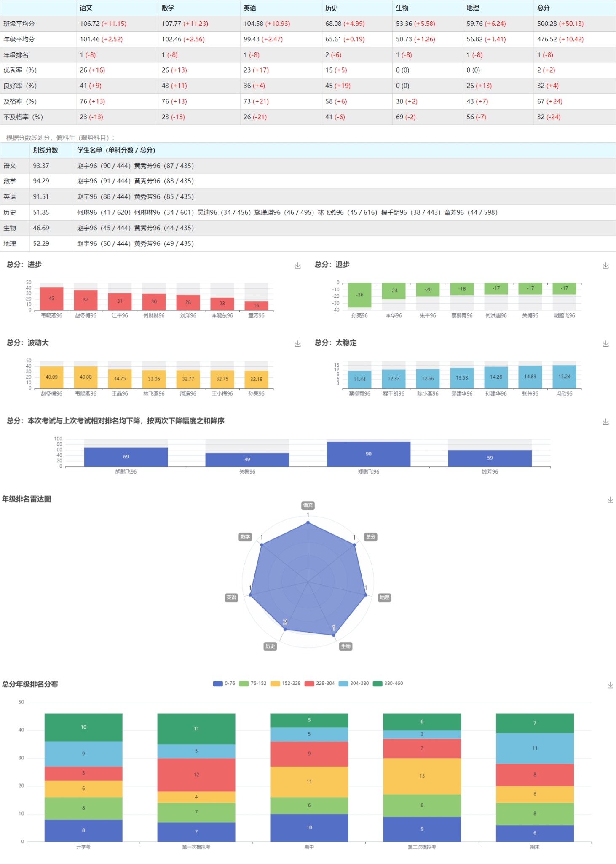Click the 总分 label on radar chart
The height and width of the screenshot is (864, 616).
point(370,537)
